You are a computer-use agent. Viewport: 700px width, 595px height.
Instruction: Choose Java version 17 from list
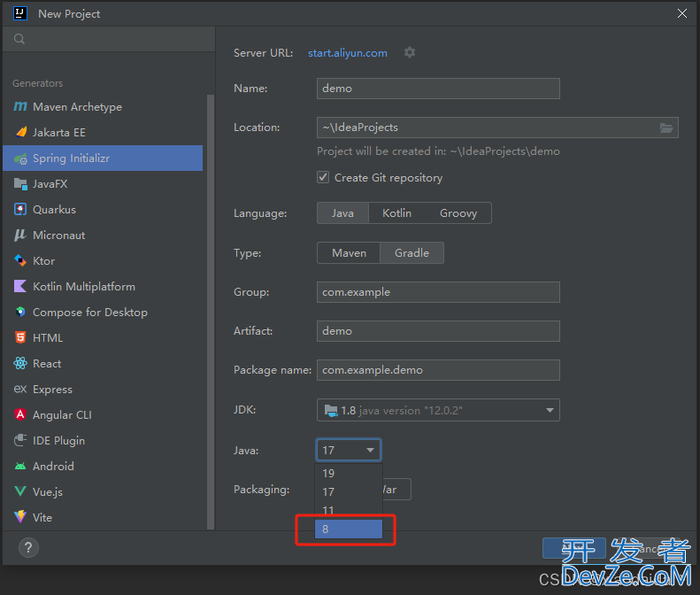(x=349, y=491)
